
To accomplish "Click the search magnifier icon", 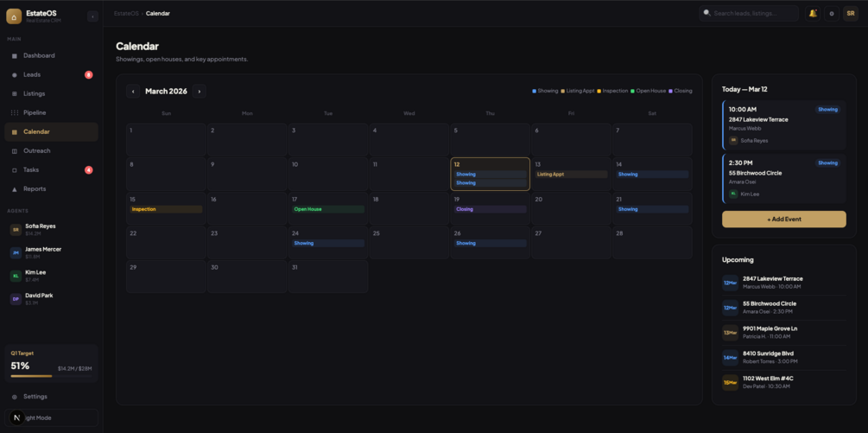I will [706, 13].
